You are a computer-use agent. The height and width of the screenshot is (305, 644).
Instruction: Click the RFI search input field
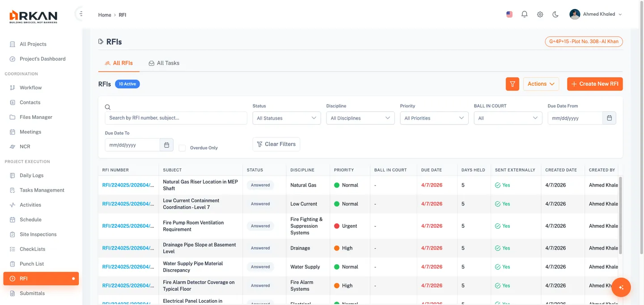tap(176, 118)
